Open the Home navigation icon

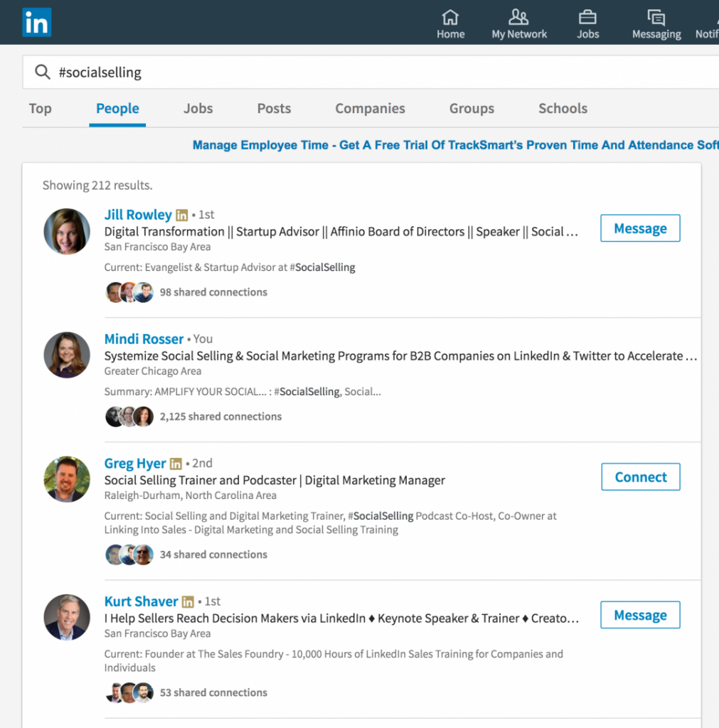click(x=450, y=23)
